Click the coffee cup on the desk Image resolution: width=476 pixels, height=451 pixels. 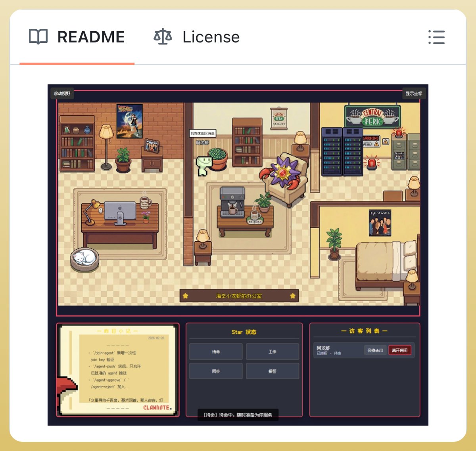[145, 203]
